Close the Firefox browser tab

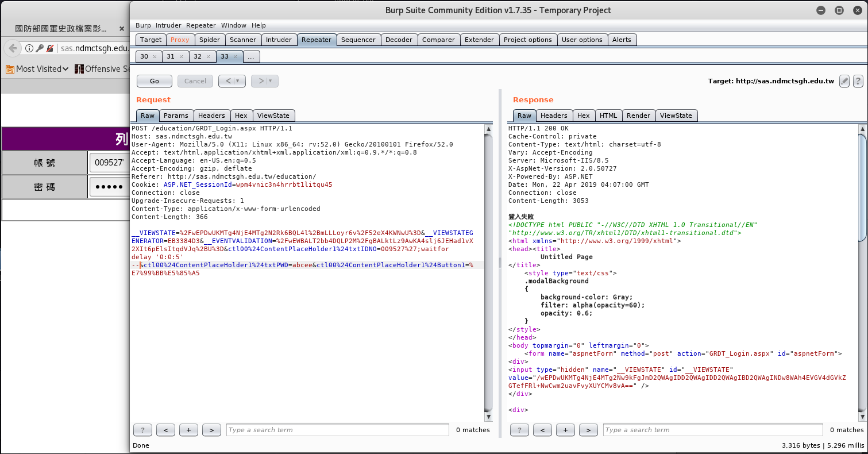pyautogui.click(x=122, y=28)
